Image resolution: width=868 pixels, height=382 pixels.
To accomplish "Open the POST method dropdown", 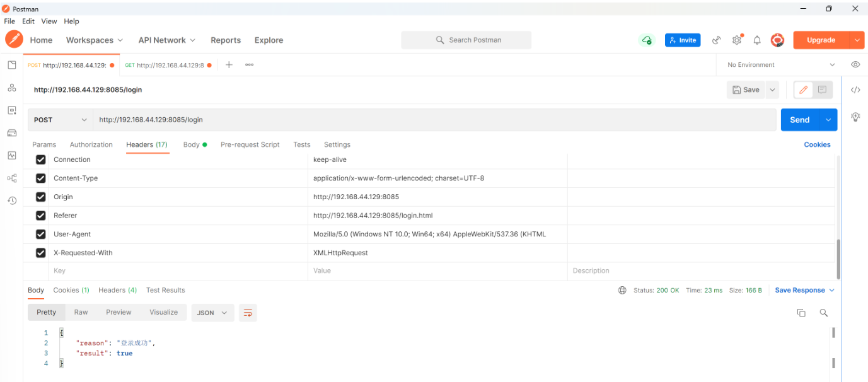I will click(x=61, y=120).
